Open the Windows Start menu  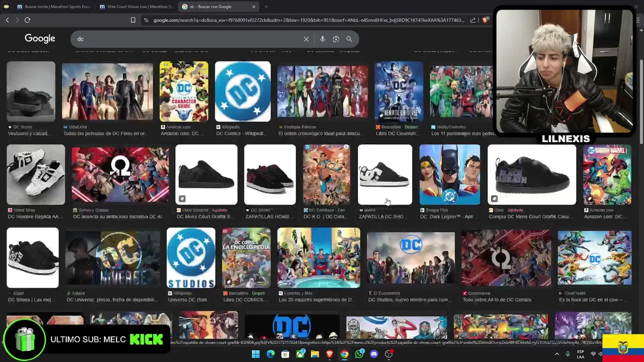click(x=256, y=354)
